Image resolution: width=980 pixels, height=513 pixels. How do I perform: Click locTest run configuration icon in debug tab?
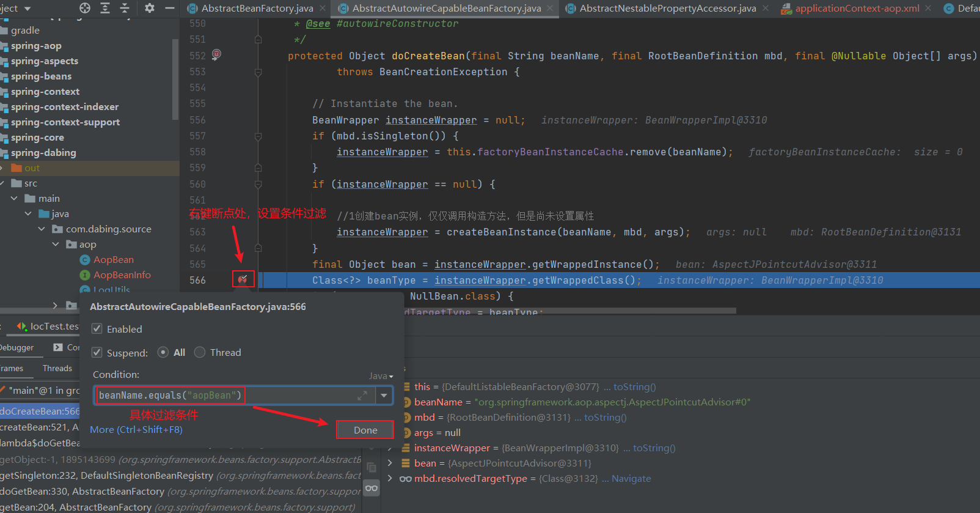(22, 327)
